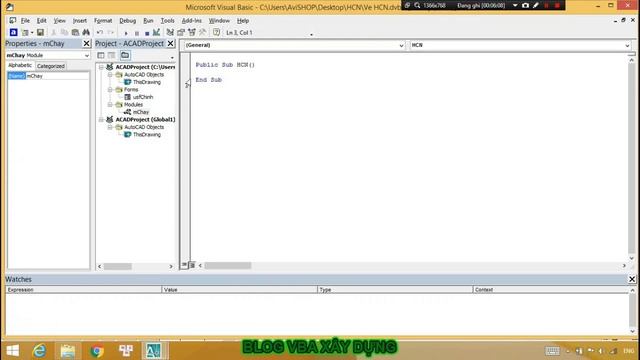Open the Tools menu
Screen dimensions: 640x360
click(167, 20)
